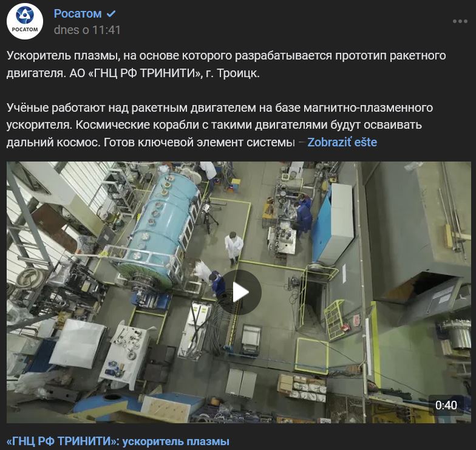This screenshot has height=450, width=476.
Task: Click the paragraph starting with Учёные работают
Action: click(x=220, y=125)
